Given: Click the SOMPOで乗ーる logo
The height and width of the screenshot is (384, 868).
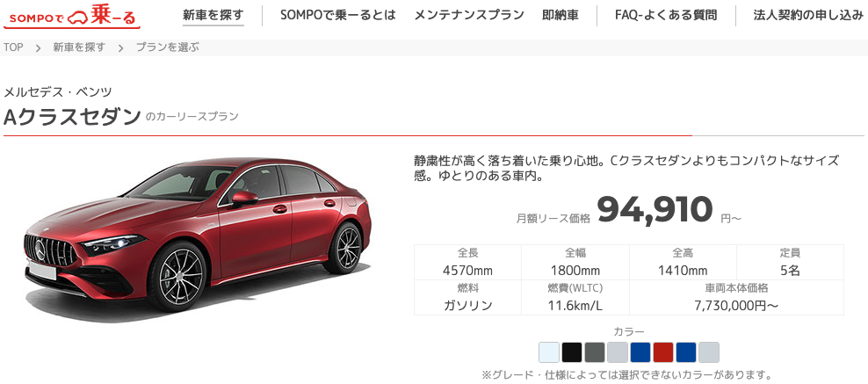Looking at the screenshot, I should 72,16.
